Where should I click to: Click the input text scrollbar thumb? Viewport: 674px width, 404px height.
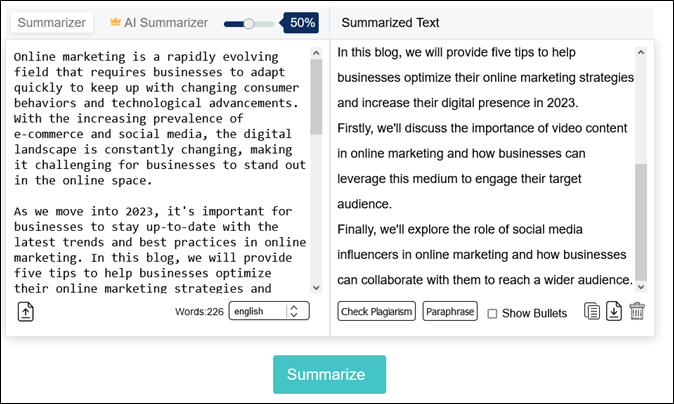click(316, 97)
